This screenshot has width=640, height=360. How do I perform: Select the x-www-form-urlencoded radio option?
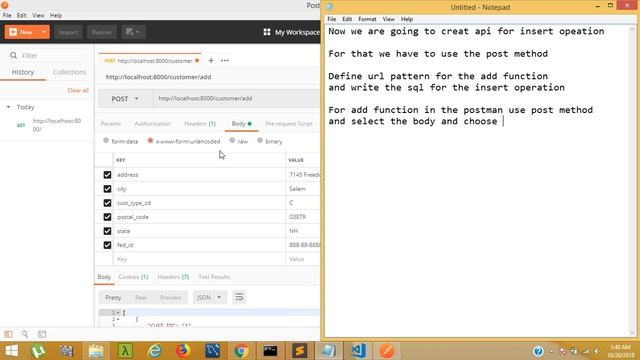click(x=150, y=140)
